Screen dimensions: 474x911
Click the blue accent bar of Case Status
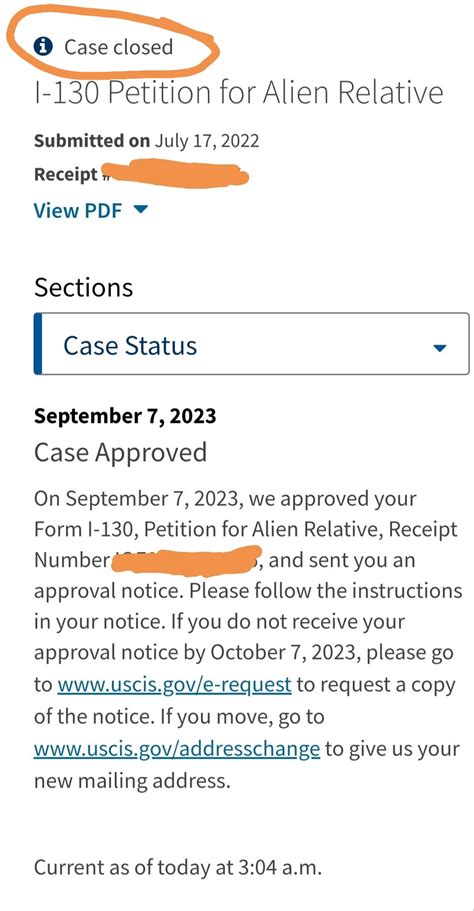pos(38,344)
